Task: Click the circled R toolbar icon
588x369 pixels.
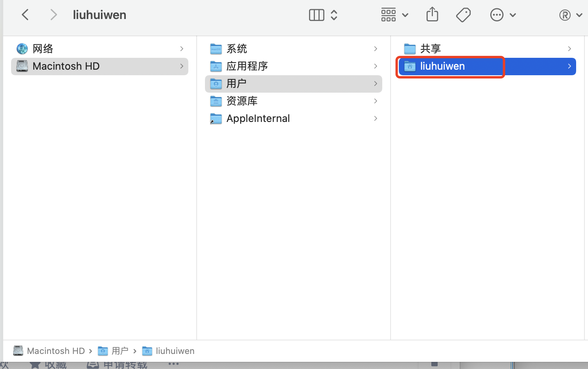Action: point(565,15)
